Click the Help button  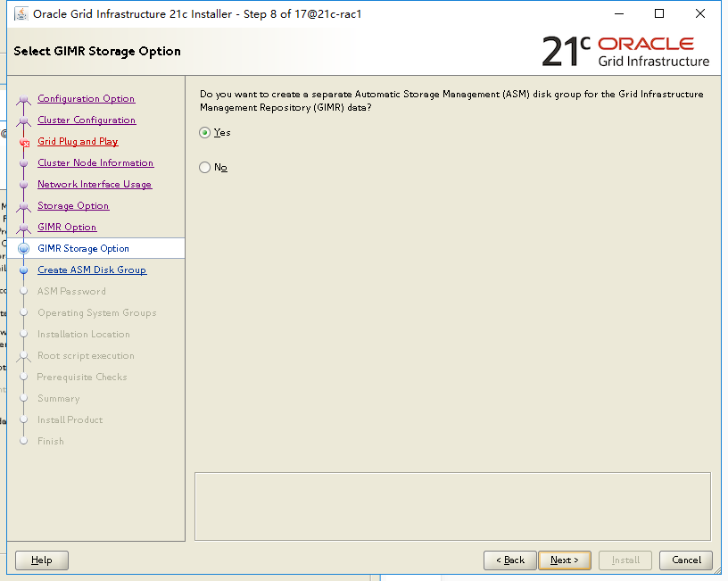tap(42, 560)
